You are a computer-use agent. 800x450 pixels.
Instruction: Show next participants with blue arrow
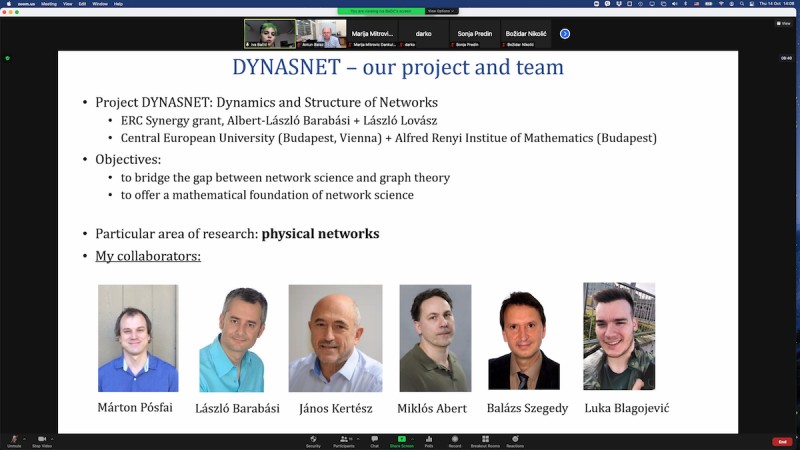(565, 34)
